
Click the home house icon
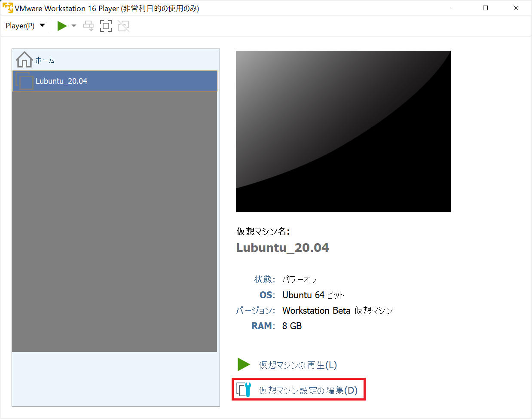point(24,60)
